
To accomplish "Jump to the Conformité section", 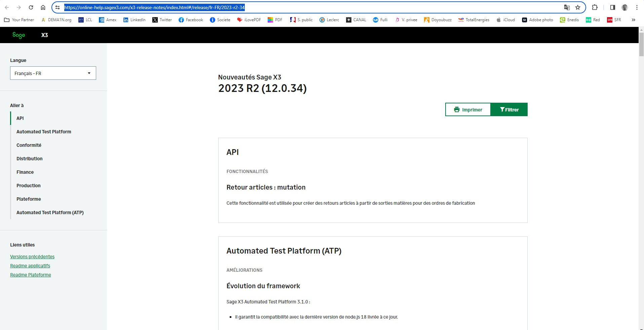I will pos(29,145).
